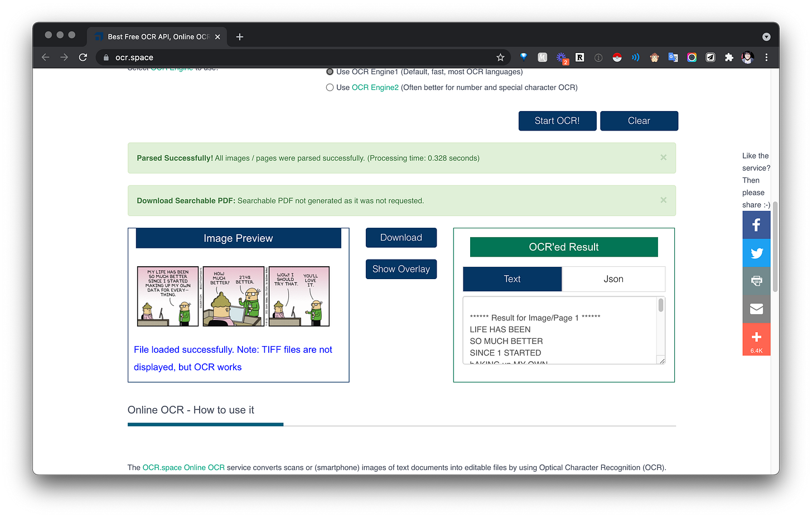Viewport: 812px width, 518px height.
Task: Click the black R extension icon
Action: pos(580,57)
